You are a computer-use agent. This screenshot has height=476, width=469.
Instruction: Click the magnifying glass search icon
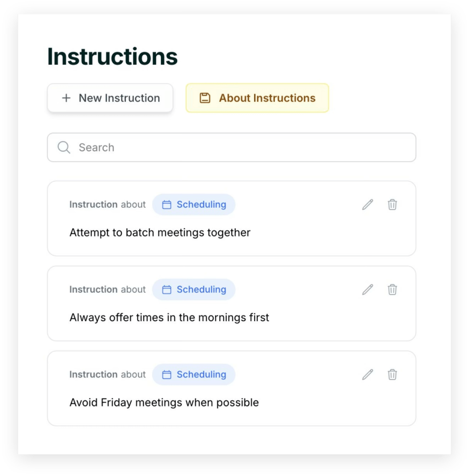64,147
